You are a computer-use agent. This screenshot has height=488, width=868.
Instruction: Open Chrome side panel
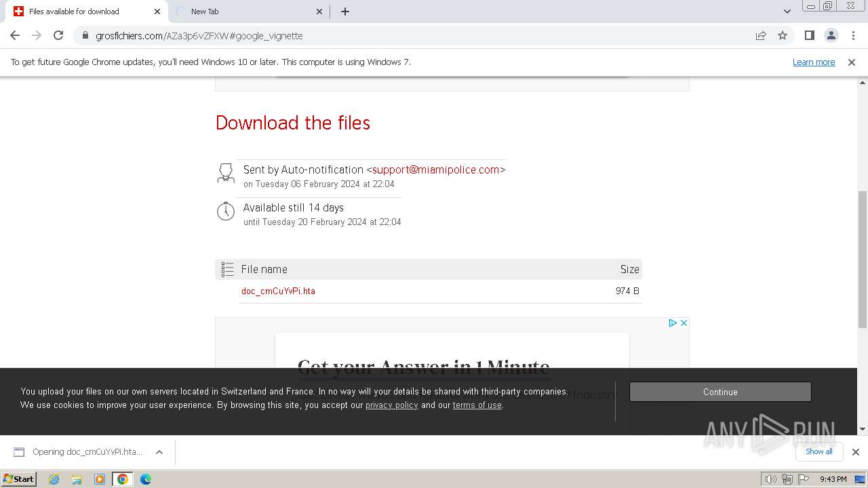pos(809,35)
